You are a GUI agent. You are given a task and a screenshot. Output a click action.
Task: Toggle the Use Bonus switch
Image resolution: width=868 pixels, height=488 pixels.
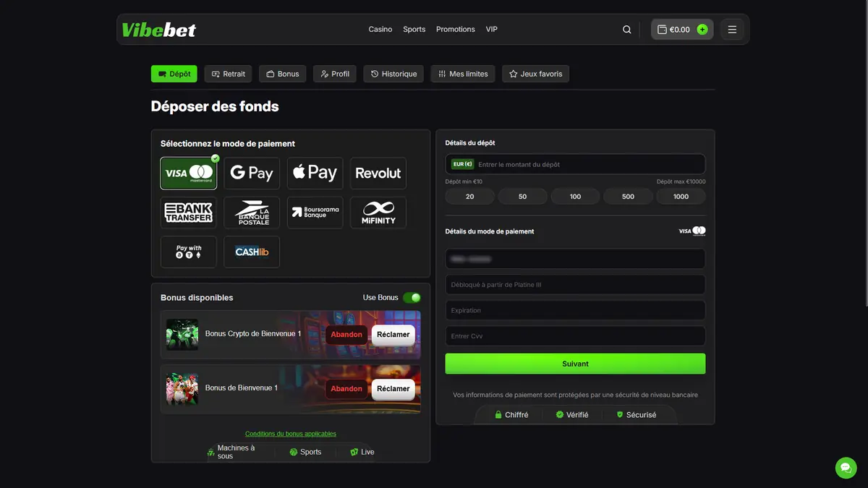[x=412, y=298]
